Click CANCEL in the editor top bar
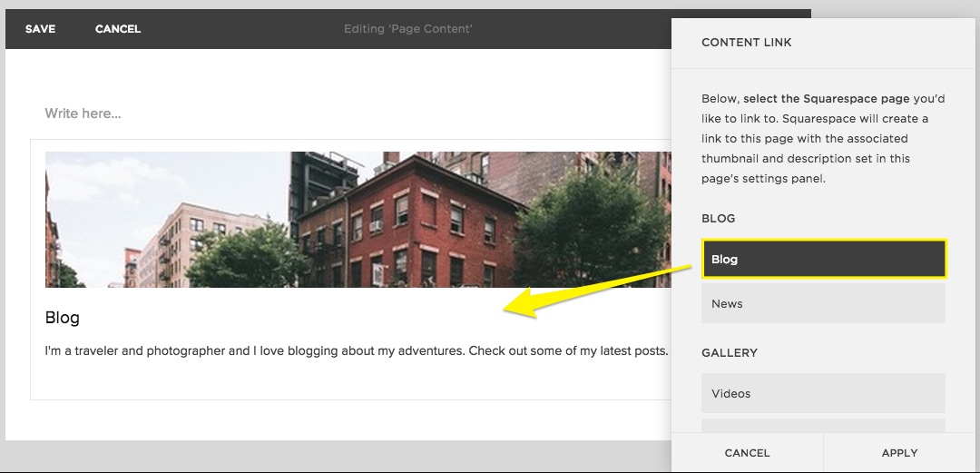980x473 pixels. 118,29
